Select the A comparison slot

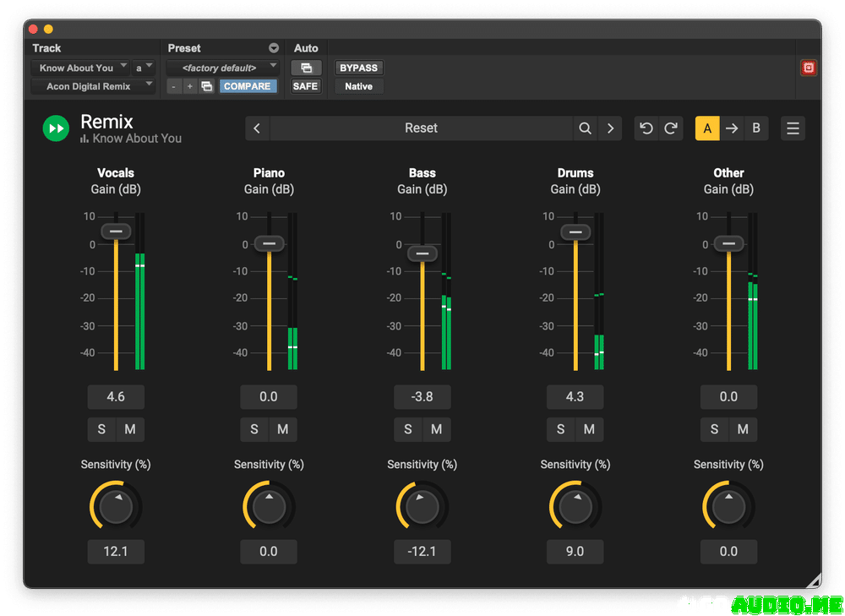[x=707, y=128]
